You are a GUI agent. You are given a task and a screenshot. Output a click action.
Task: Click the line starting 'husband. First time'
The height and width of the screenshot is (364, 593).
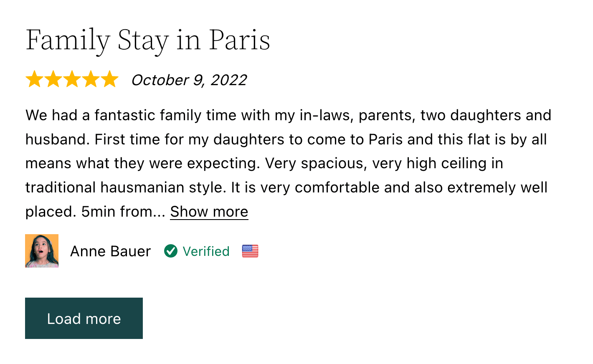tap(286, 139)
